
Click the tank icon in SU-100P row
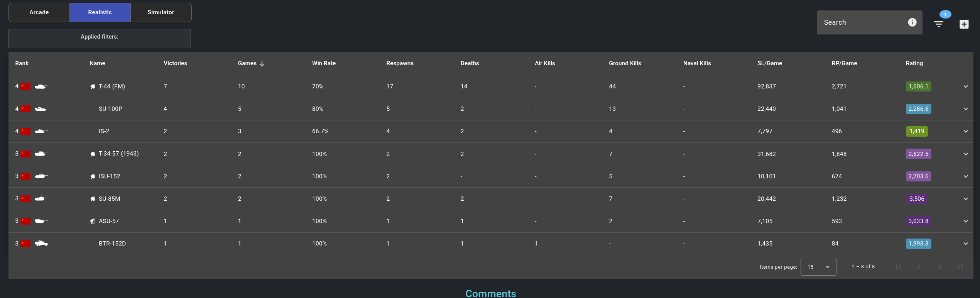point(41,109)
